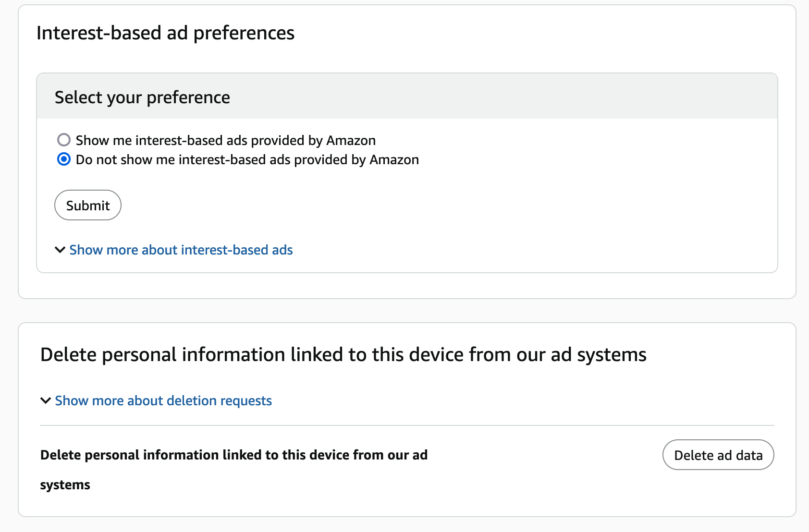This screenshot has height=532, width=809.
Task: Click the "Show me interest-based ads provided by Amazon" label
Action: click(225, 140)
